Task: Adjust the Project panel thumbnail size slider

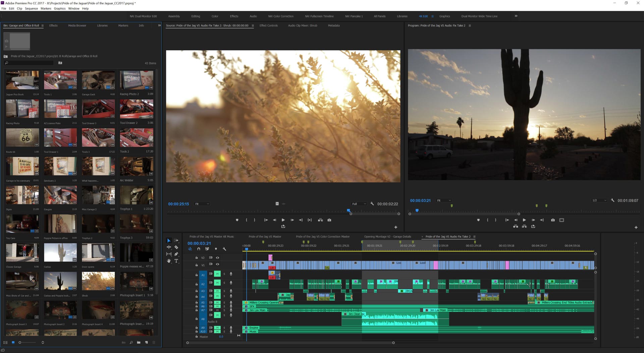Action: 20,343
